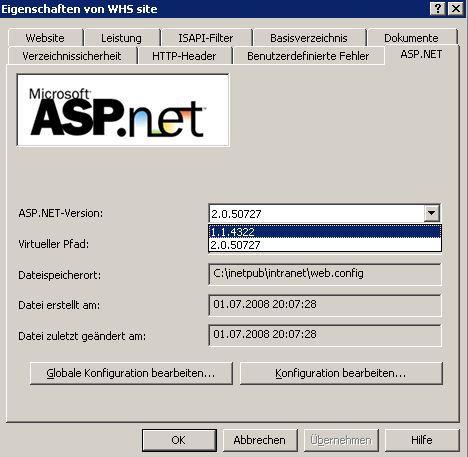Click the ASP.NET-Version label
The image size is (468, 457).
[x=61, y=213]
